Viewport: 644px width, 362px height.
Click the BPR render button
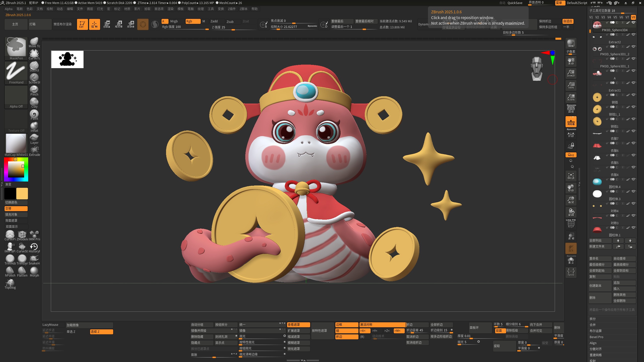(x=571, y=43)
